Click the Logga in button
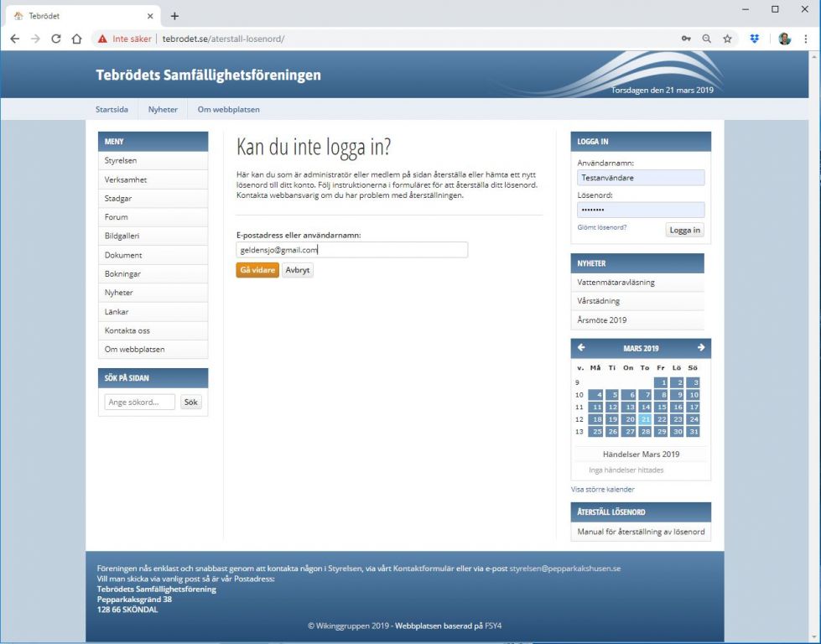Image resolution: width=821 pixels, height=644 pixels. coord(684,230)
